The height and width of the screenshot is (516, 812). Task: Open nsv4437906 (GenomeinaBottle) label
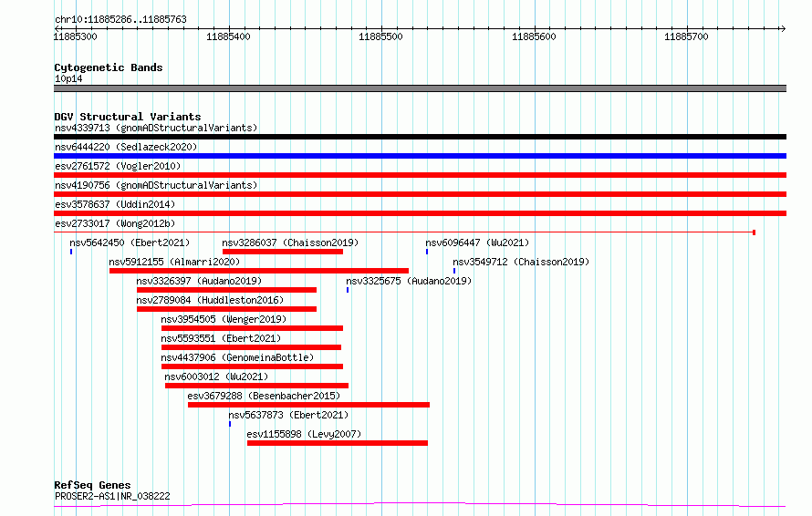coord(237,357)
